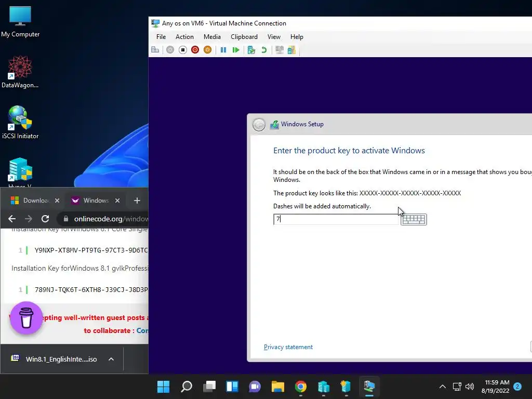Switch to the Windows browser tab
Image resolution: width=532 pixels, height=399 pixels.
[x=90, y=201]
